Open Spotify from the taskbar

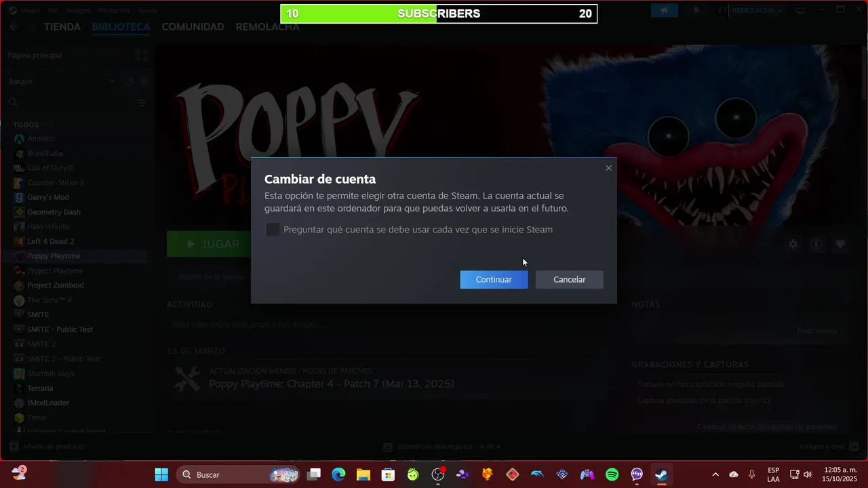pyautogui.click(x=612, y=474)
